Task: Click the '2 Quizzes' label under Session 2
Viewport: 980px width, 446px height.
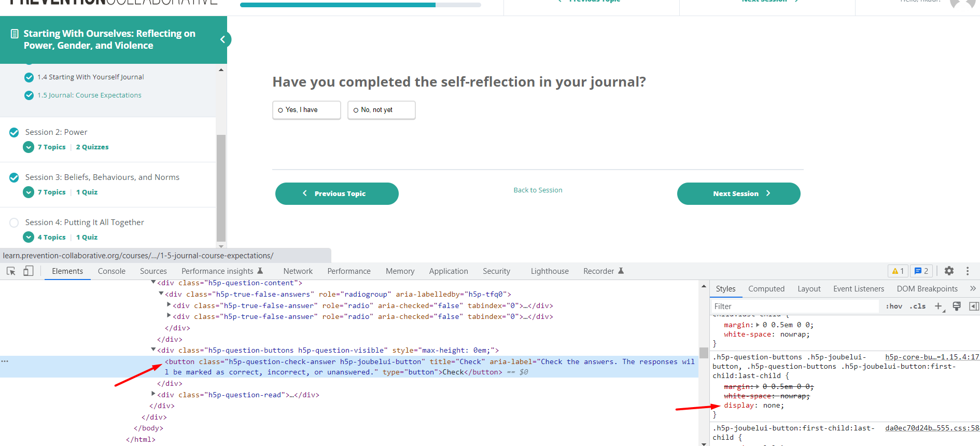Action: 92,147
